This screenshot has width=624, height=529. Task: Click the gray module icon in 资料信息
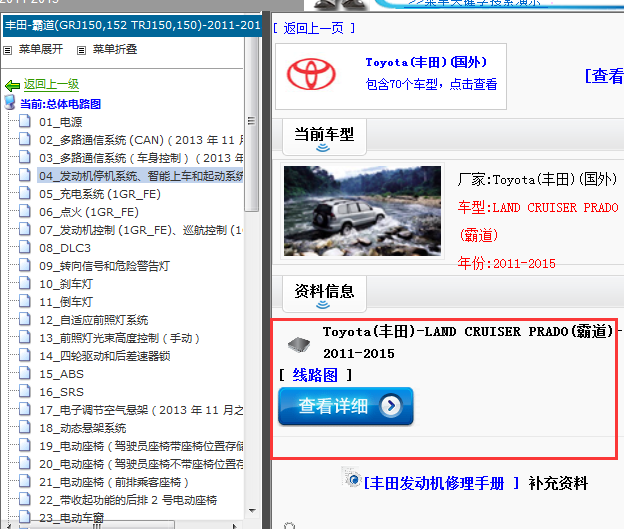tap(299, 344)
